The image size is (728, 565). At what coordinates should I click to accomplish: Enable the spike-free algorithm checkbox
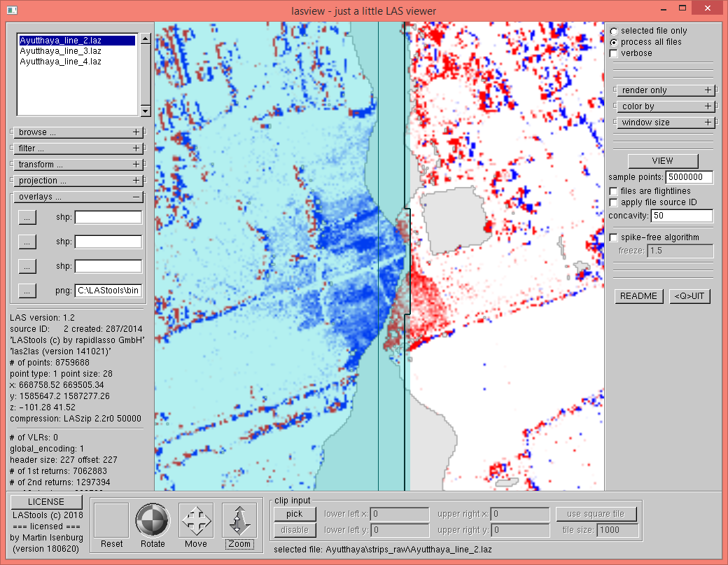[614, 237]
